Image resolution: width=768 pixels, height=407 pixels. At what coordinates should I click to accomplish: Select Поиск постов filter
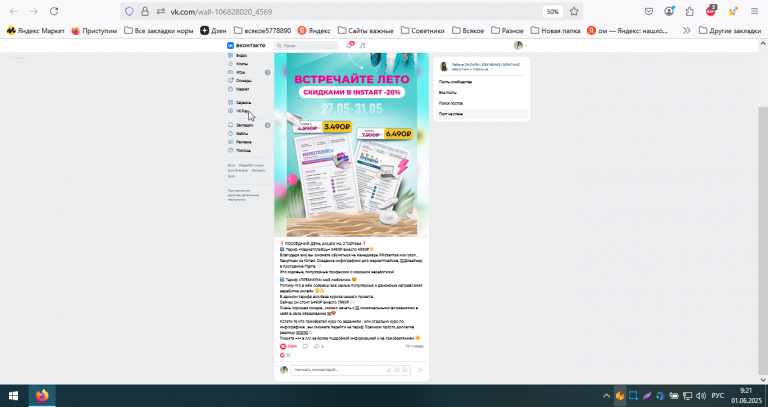click(x=451, y=103)
